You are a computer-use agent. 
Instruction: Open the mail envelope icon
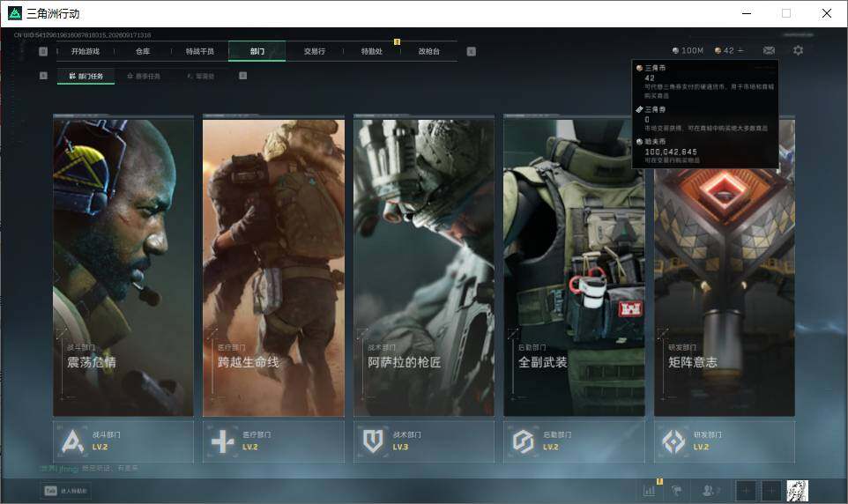click(x=769, y=50)
